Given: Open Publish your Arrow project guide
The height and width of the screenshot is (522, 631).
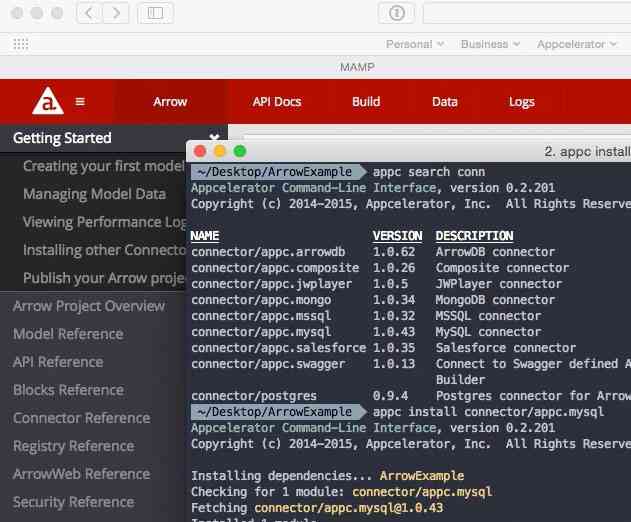Looking at the screenshot, I should pos(104,278).
